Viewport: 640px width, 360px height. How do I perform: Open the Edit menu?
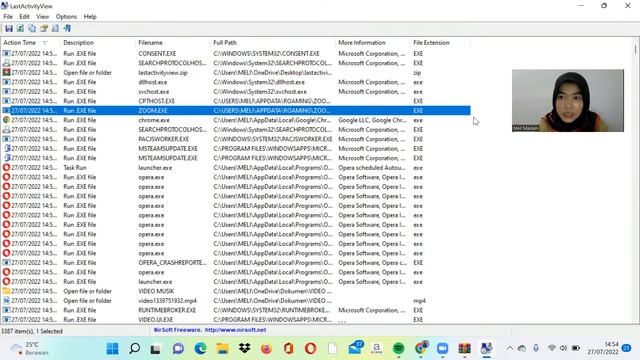click(x=24, y=17)
